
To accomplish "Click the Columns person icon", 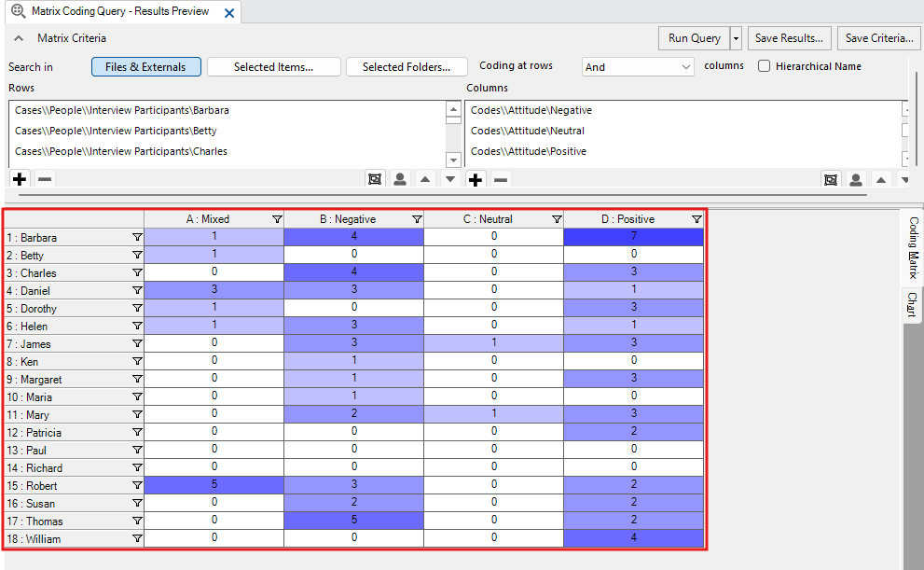I will click(856, 179).
